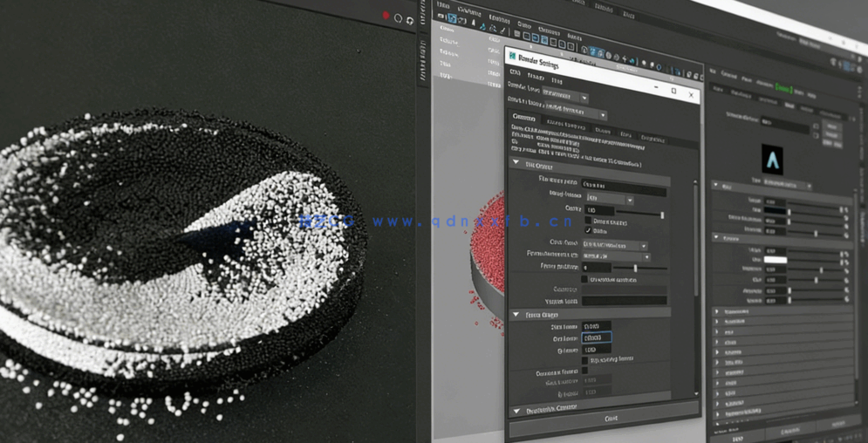Tick the checkbox below the frame padding slider
This screenshot has height=443, width=868.
coord(585,280)
